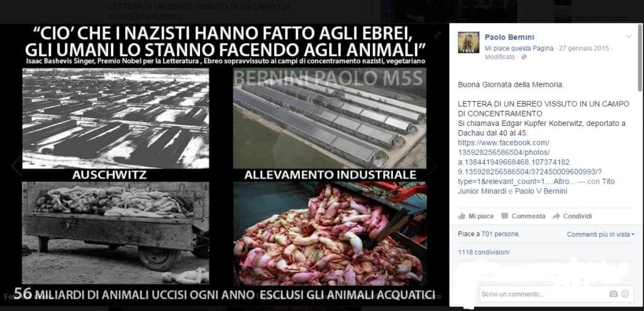Enter fullscreen via the expand arrows icon
644x311 pixels.
(438, 35)
